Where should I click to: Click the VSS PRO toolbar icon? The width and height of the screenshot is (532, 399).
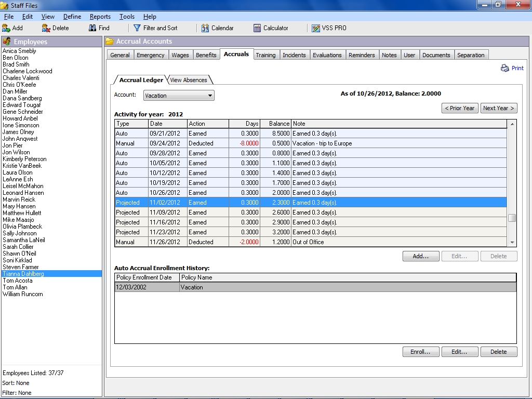pos(316,28)
